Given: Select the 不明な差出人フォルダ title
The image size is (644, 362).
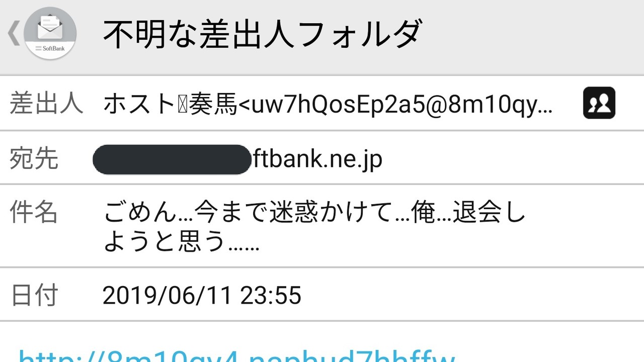Looking at the screenshot, I should tap(261, 34).
